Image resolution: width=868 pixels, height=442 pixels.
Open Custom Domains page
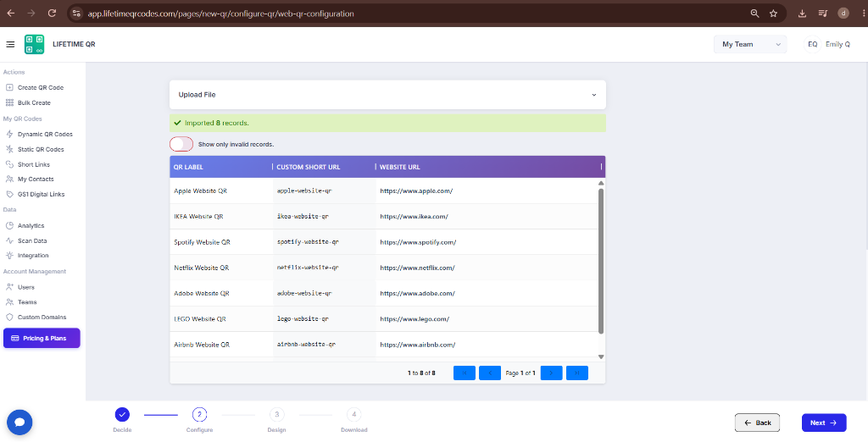36,318
